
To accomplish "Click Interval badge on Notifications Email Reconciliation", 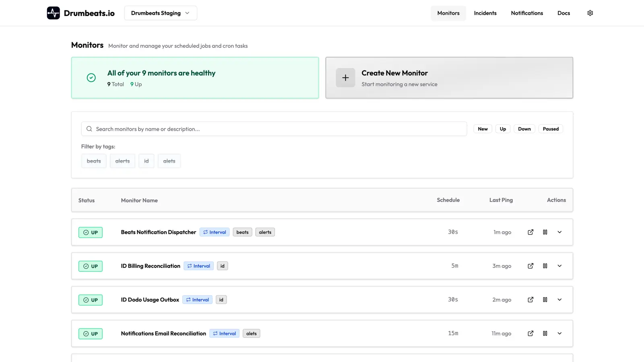I will 224,333.
